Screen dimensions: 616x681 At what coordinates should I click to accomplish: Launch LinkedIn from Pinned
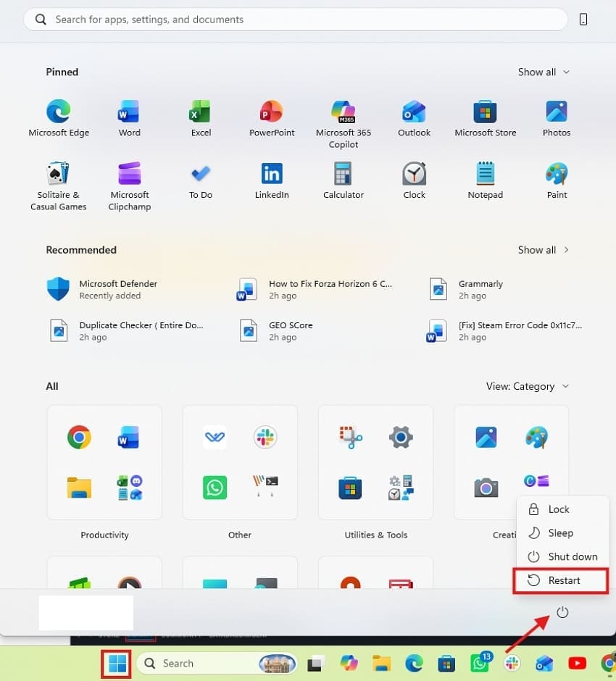272,180
